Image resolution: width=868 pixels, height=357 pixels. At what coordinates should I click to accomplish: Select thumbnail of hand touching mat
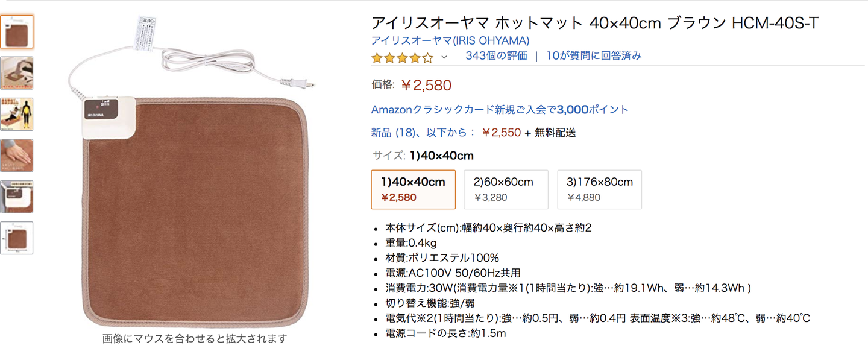coord(17,155)
